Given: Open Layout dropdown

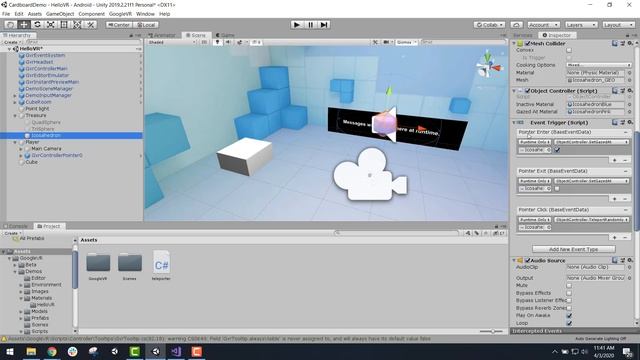Looking at the screenshot, I should pos(618,25).
